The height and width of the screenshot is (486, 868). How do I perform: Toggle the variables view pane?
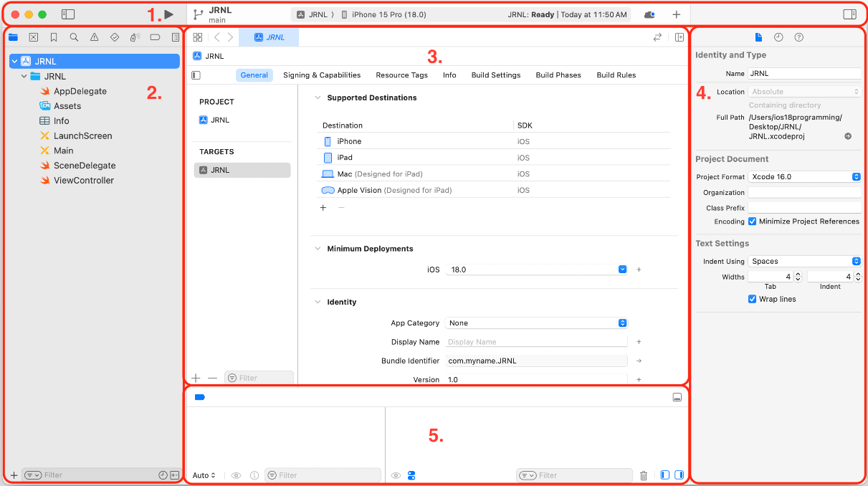664,475
